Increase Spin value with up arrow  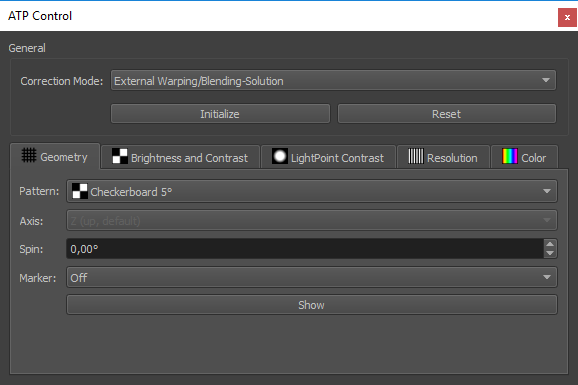pos(550,244)
